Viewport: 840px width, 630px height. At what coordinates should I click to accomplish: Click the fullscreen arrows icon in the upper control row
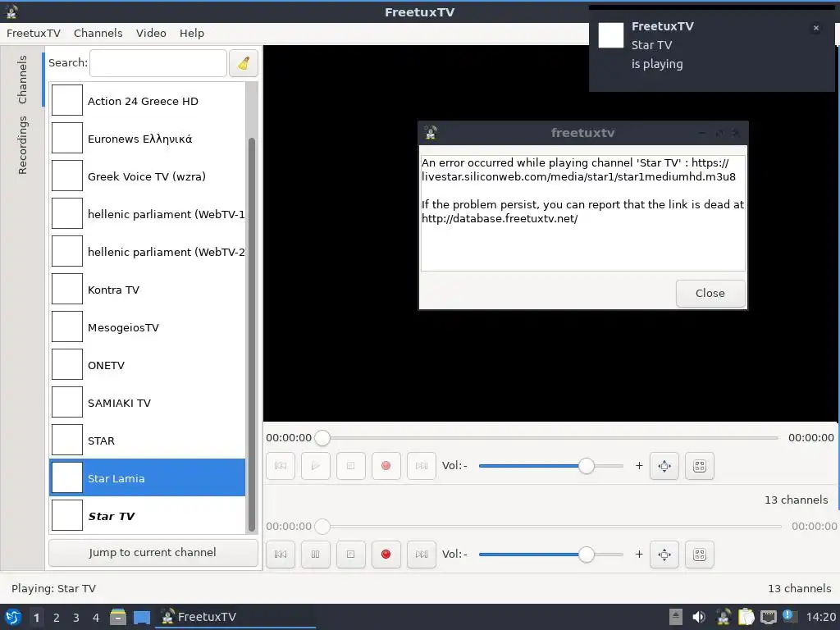[x=664, y=466]
